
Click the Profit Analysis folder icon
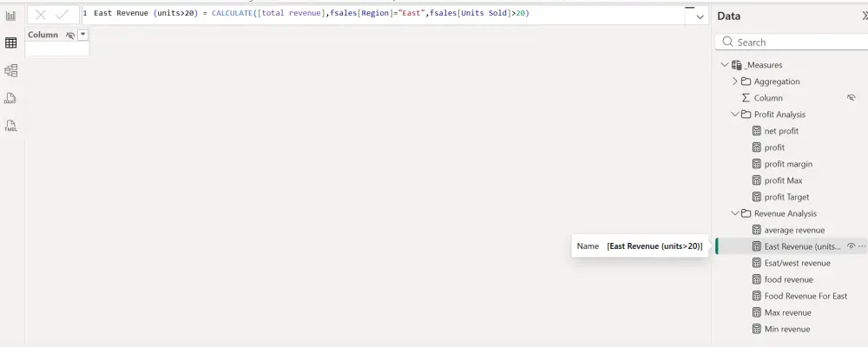coord(746,115)
